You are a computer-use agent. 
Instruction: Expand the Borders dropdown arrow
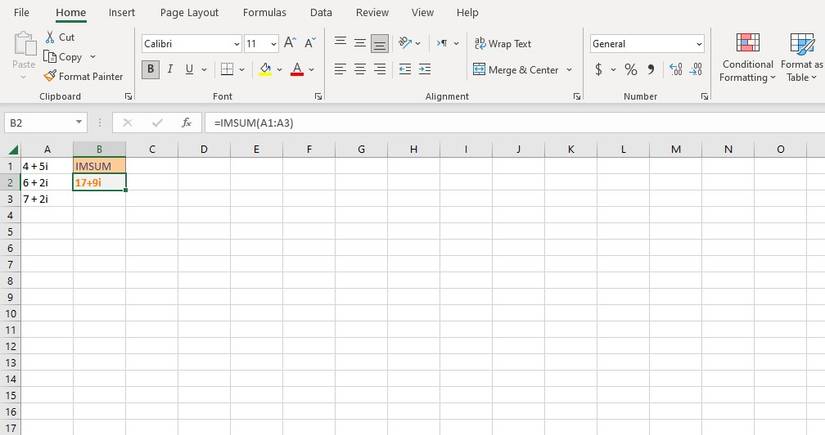point(242,69)
